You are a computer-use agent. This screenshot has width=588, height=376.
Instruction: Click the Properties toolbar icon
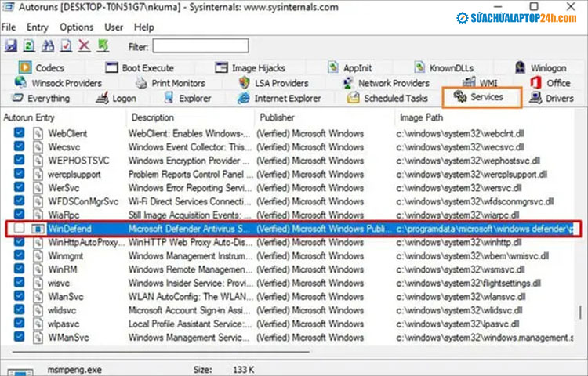click(66, 45)
